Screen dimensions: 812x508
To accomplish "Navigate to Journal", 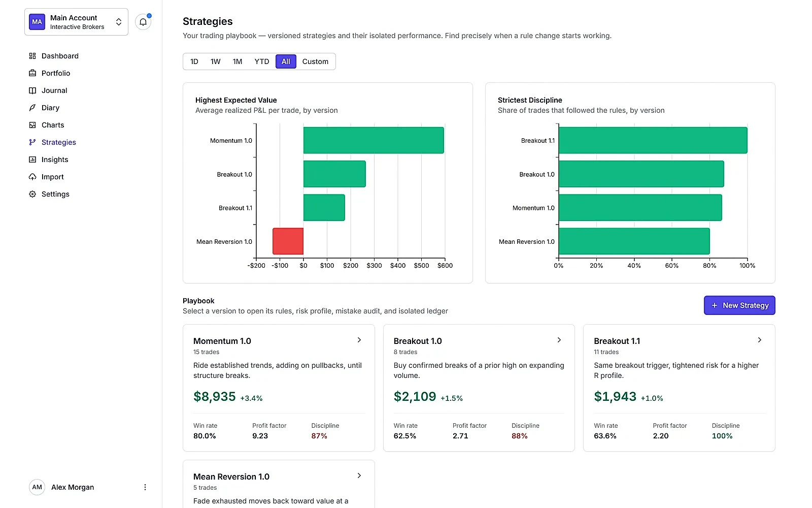I will pos(54,90).
